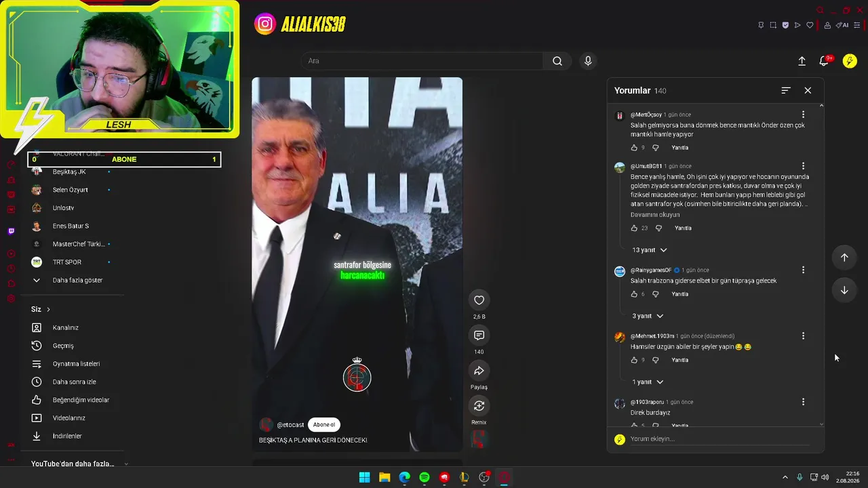Like the @MertÖçsoy comment
The width and height of the screenshot is (868, 488).
(634, 148)
